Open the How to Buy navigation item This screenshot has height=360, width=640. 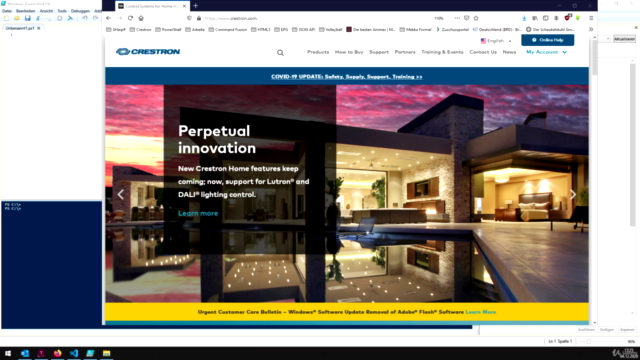[349, 52]
